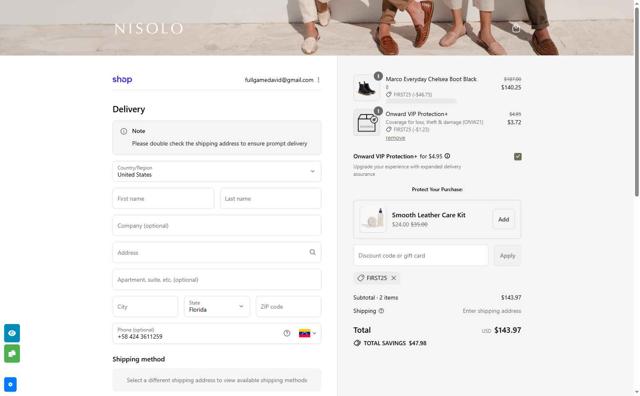The width and height of the screenshot is (640, 396).
Task: Click the blue gear floating button
Action: tap(10, 384)
